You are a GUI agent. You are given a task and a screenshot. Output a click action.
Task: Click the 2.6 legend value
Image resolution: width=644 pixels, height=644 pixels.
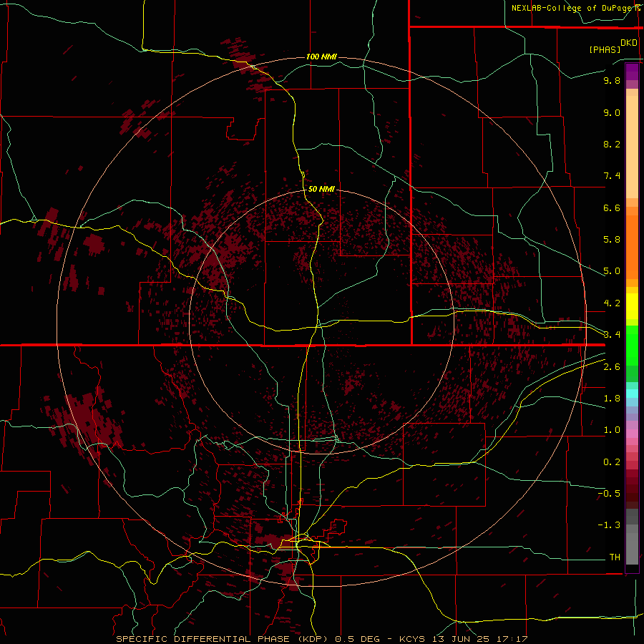[x=612, y=367]
